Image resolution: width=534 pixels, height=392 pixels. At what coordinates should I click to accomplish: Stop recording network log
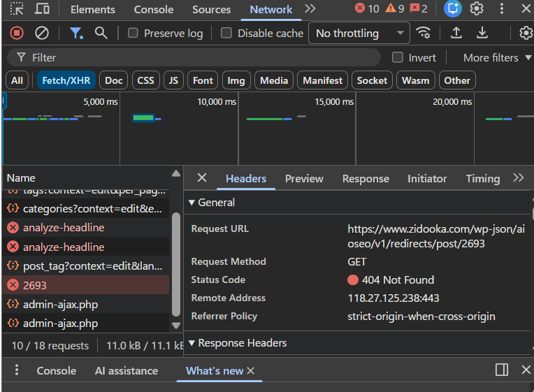coord(17,33)
